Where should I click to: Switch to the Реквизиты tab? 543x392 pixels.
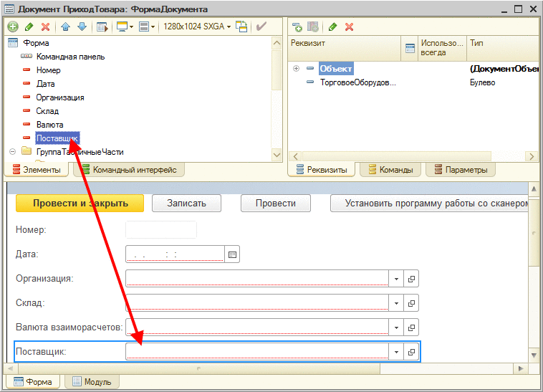click(x=322, y=170)
